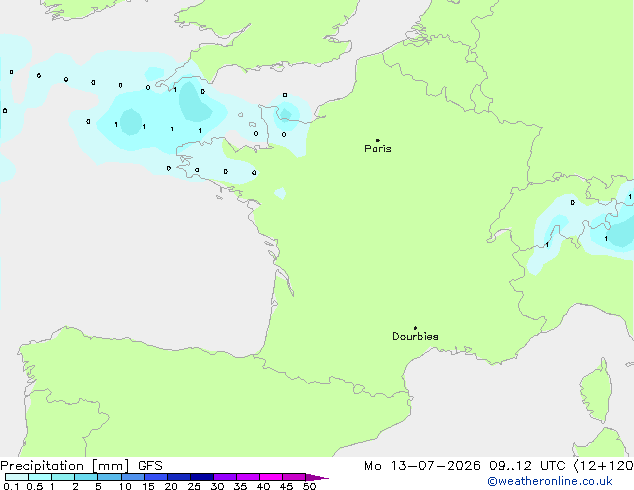634x490 pixels.
Task: Click the 45 mm legend color swatch
Action: click(294, 477)
